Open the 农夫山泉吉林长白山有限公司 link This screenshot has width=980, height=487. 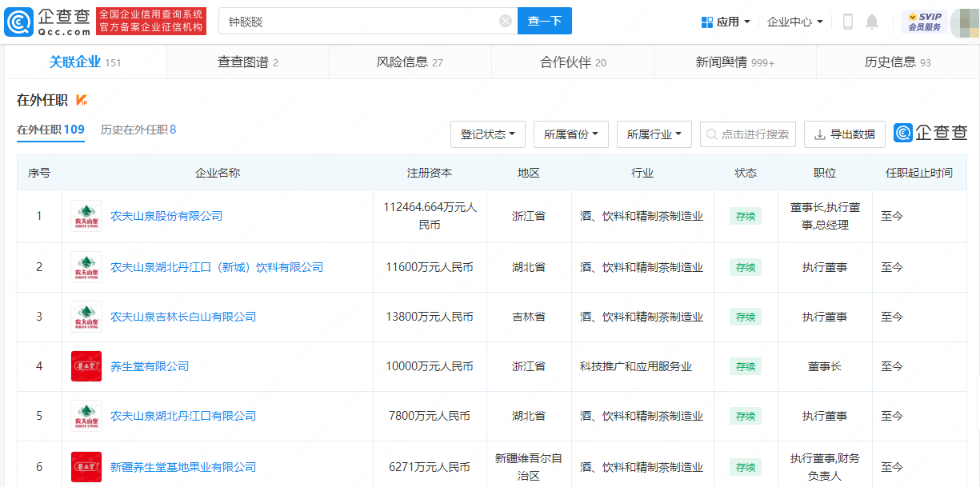[183, 317]
